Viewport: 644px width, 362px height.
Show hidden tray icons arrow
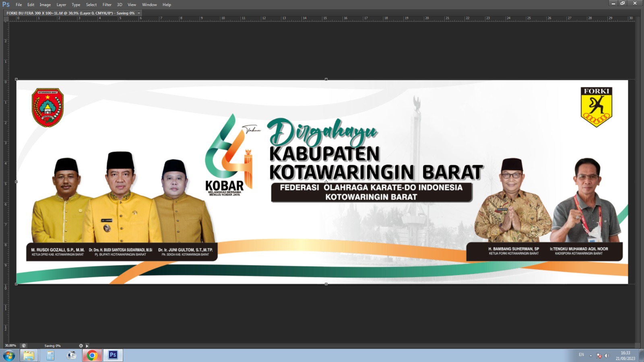(x=591, y=356)
